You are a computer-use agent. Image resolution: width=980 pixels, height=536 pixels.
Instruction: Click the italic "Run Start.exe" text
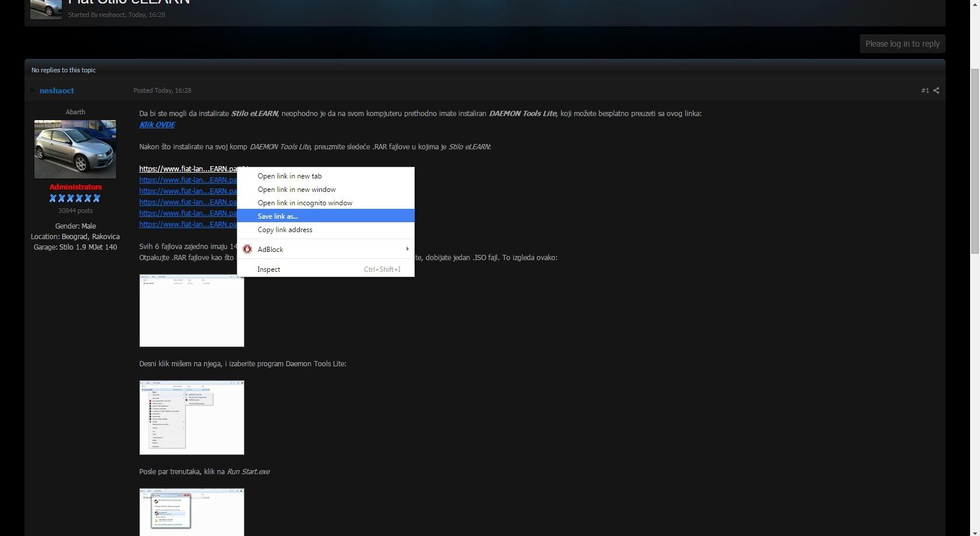coord(248,471)
